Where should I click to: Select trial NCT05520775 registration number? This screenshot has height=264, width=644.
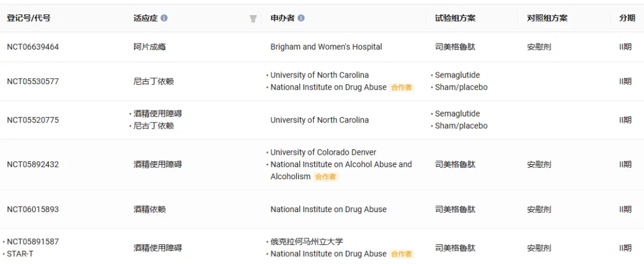(x=33, y=120)
